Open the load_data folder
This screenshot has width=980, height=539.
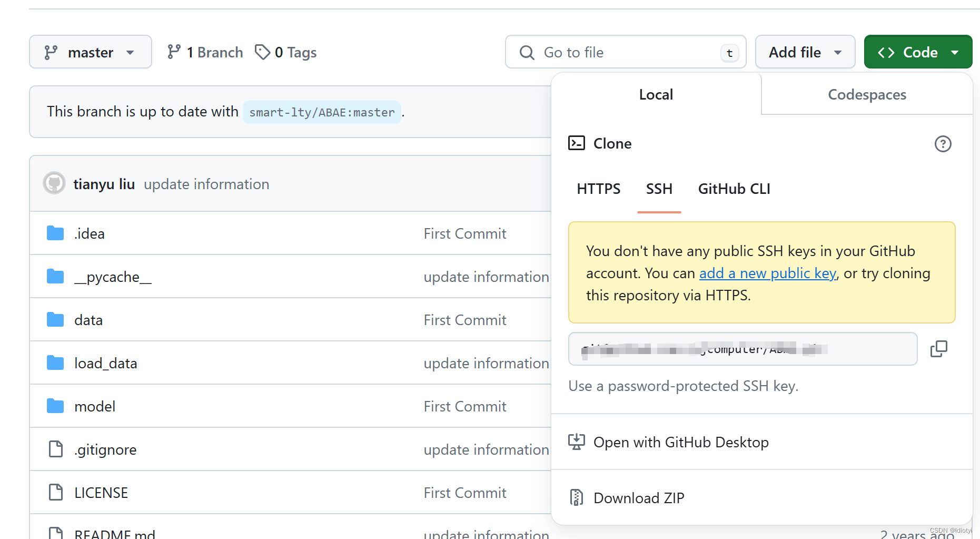click(105, 364)
